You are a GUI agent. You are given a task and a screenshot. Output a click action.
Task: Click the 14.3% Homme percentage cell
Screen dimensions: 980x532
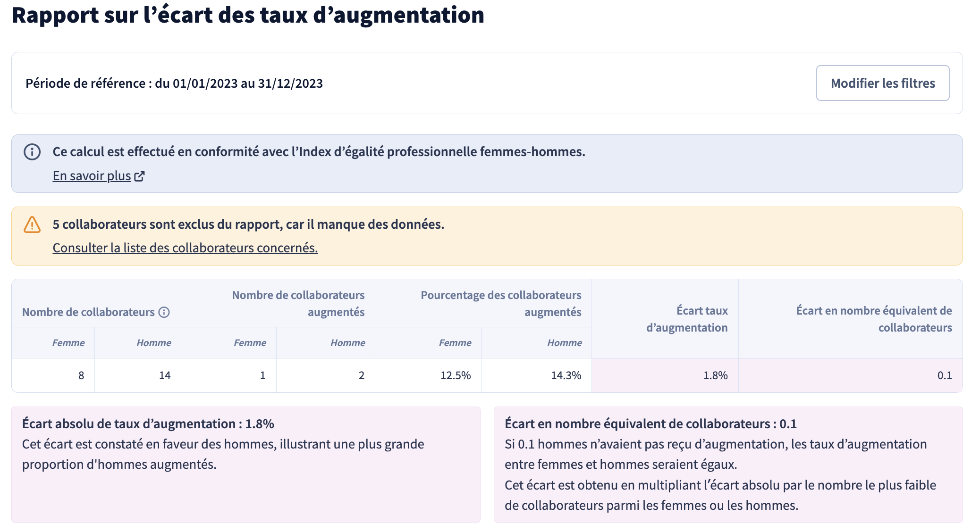pos(536,375)
